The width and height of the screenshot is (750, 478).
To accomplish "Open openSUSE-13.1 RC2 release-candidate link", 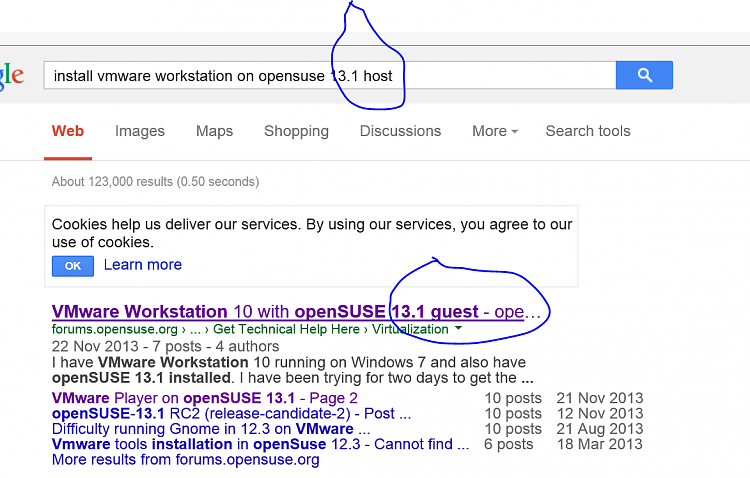I will click(231, 413).
